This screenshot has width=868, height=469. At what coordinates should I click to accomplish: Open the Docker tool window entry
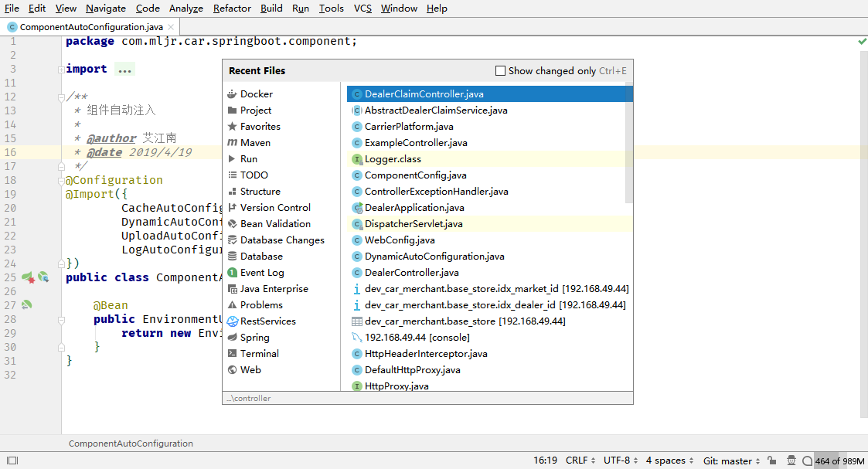click(256, 94)
